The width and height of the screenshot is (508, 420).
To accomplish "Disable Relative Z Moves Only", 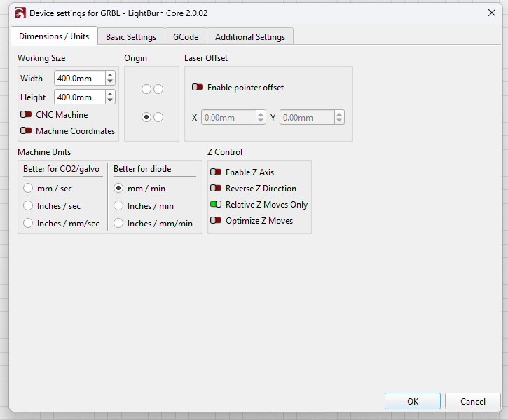I will click(x=216, y=205).
